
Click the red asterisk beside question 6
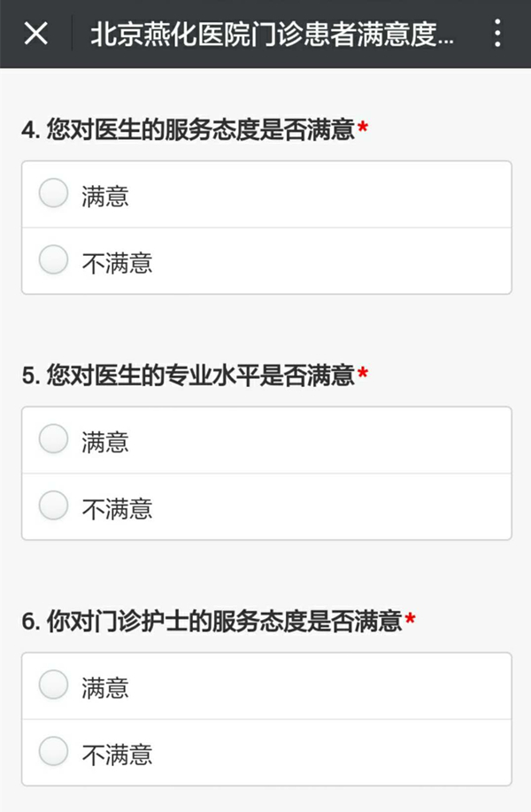[x=411, y=618]
